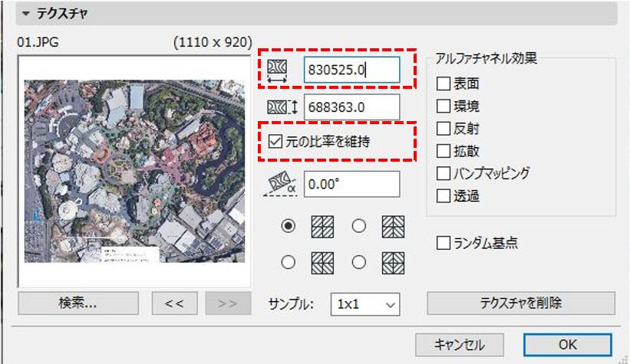The width and height of the screenshot is (630, 364).
Task: Click the horizontally mirrored tiling pattern icon
Action: (393, 227)
